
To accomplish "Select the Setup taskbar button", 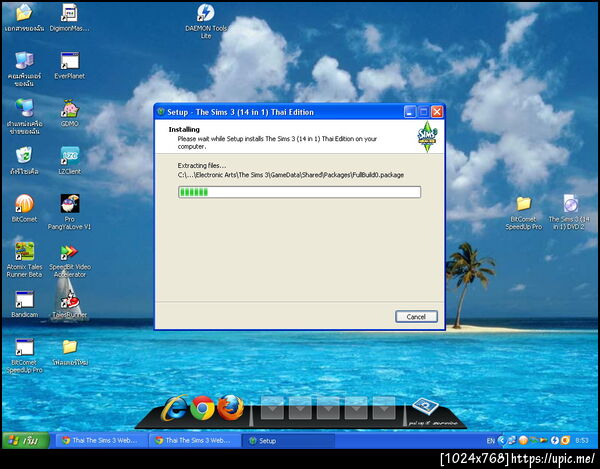I will click(x=287, y=441).
